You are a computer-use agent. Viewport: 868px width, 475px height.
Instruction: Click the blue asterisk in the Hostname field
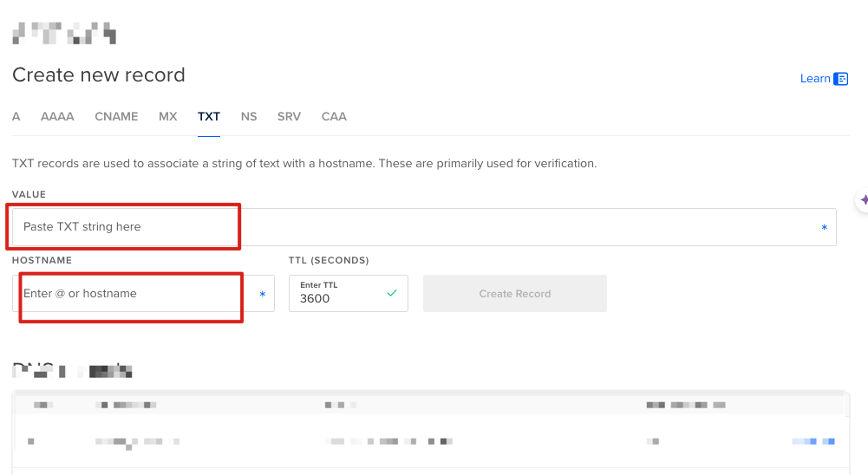coord(262,294)
